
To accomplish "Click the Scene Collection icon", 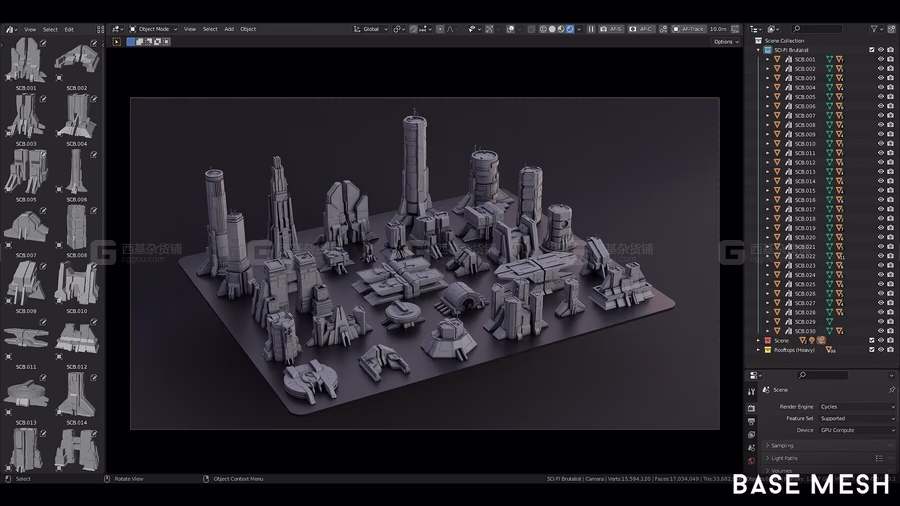I will 758,41.
